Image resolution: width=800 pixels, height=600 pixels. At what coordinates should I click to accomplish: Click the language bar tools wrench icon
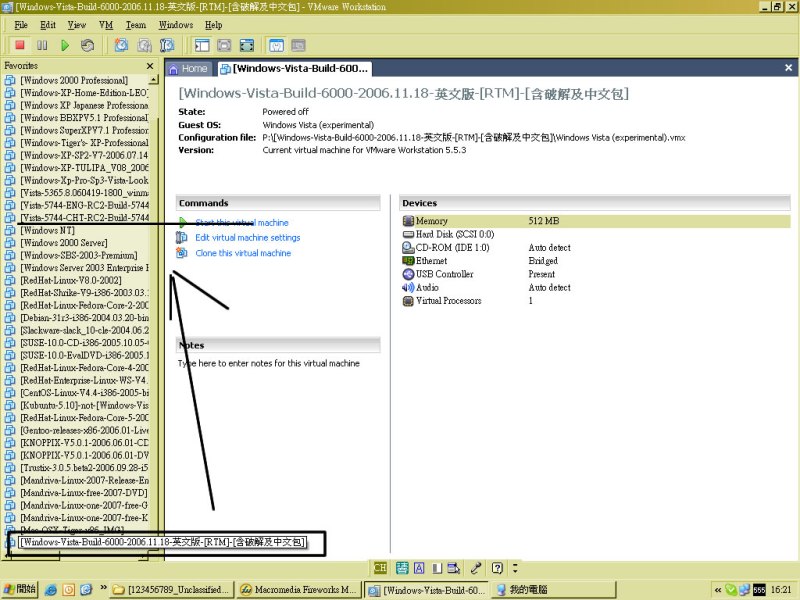pos(476,568)
